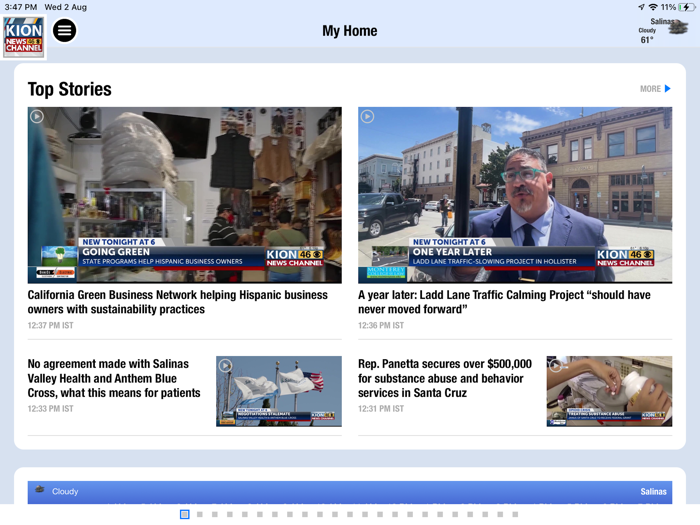Select the pill bottle thumbnail image
The width and height of the screenshot is (700, 525).
tap(609, 391)
